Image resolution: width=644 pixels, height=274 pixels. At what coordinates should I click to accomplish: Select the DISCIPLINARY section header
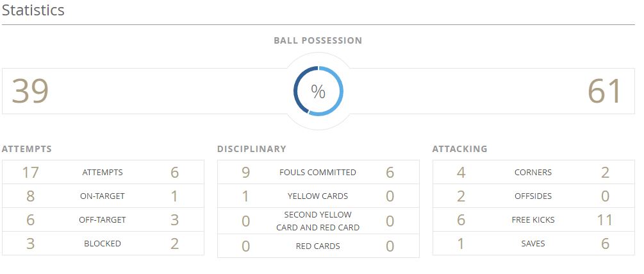tap(251, 149)
